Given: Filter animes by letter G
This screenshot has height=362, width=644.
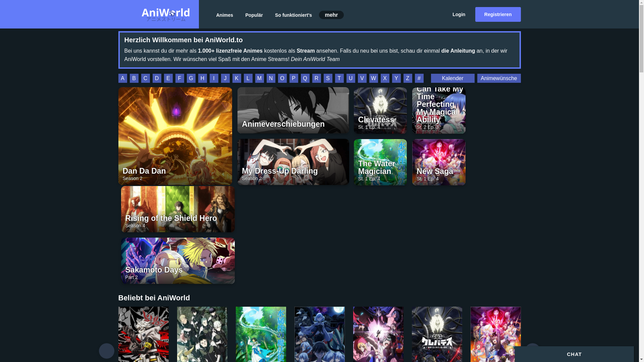Looking at the screenshot, I should [x=191, y=78].
